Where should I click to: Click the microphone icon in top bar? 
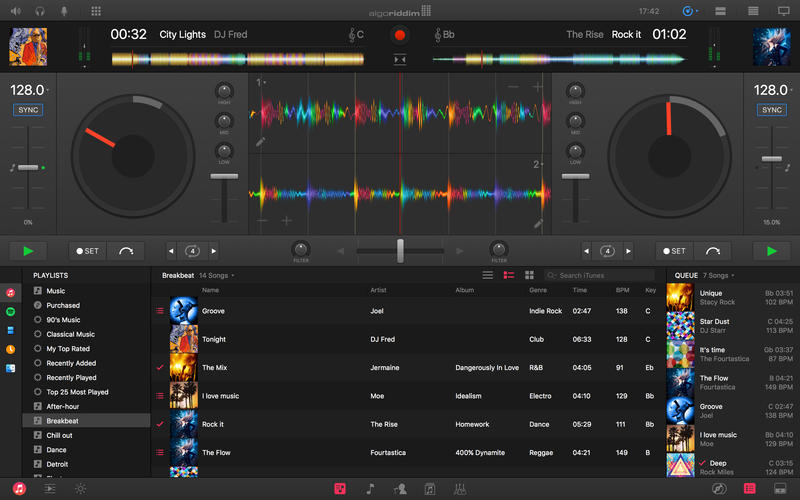(66, 11)
